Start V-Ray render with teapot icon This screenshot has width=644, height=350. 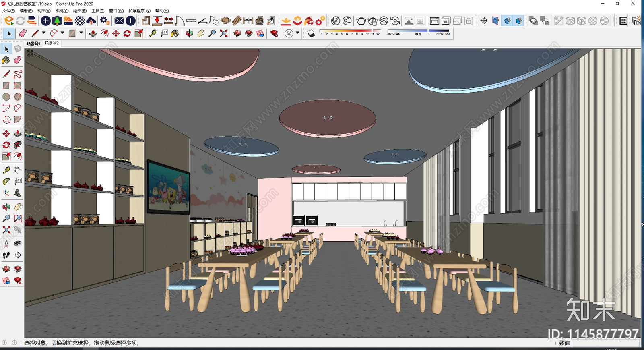tap(361, 21)
